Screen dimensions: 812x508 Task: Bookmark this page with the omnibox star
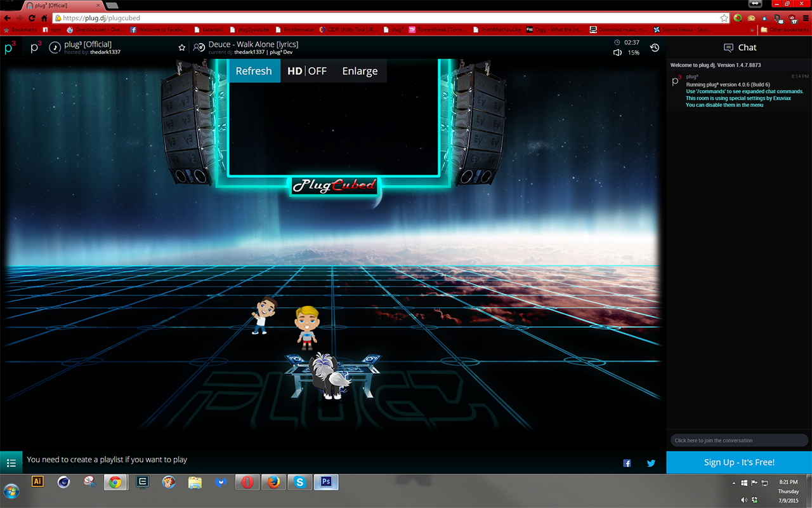pyautogui.click(x=724, y=18)
